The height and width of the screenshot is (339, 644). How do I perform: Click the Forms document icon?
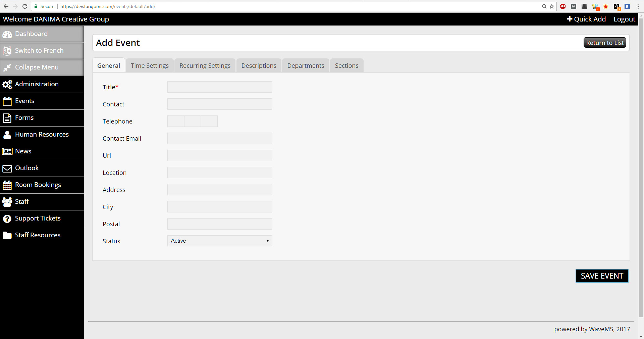click(x=7, y=118)
